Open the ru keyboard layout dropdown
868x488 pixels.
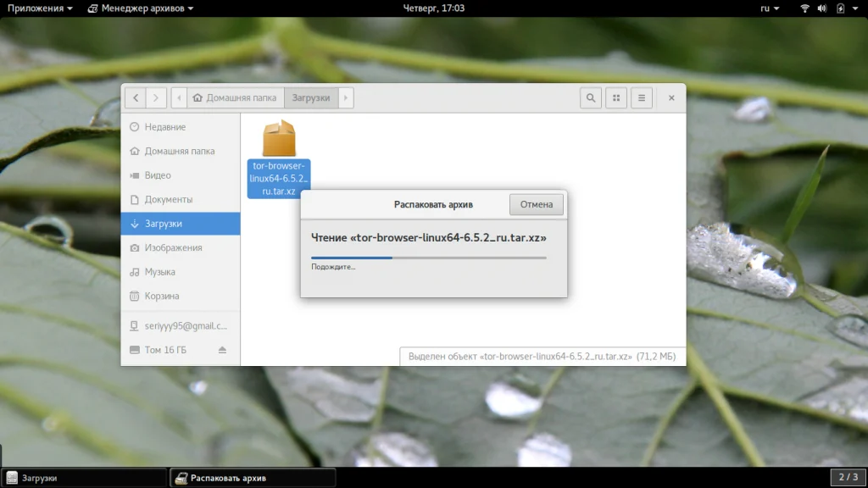[770, 8]
